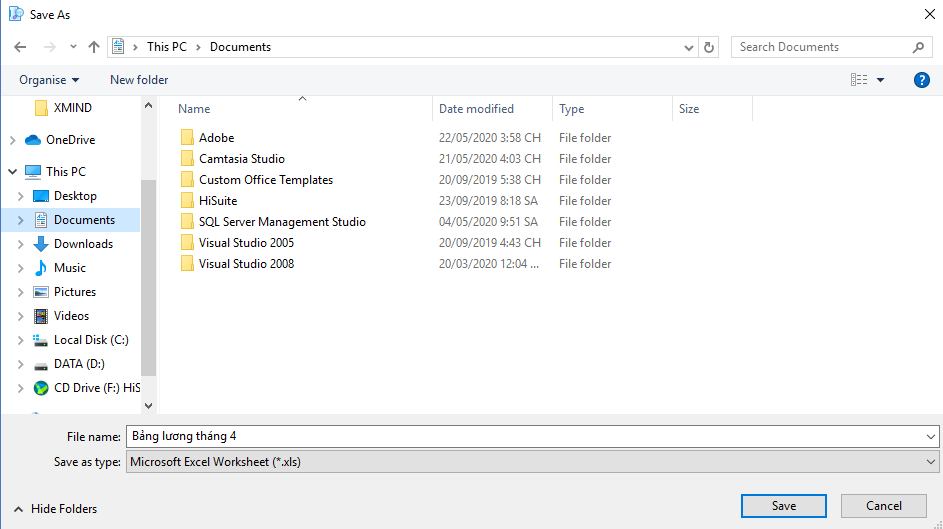Click Hide Folders toggle
This screenshot has height=529, width=943.
55,509
